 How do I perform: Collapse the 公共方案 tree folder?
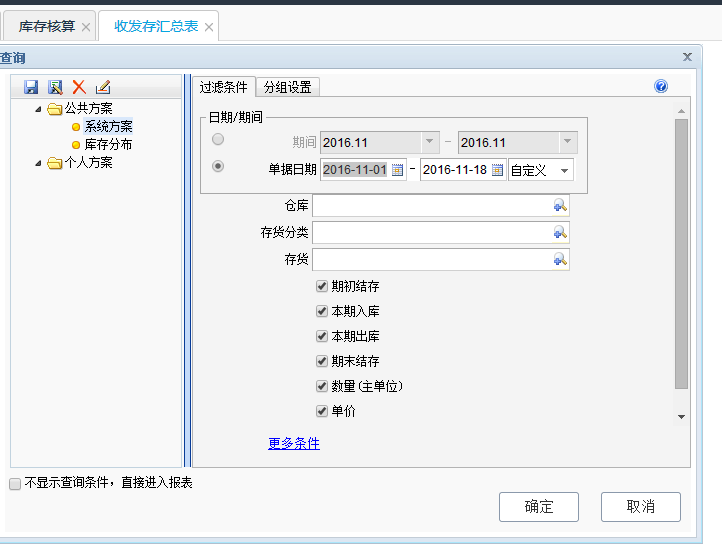pyautogui.click(x=39, y=109)
